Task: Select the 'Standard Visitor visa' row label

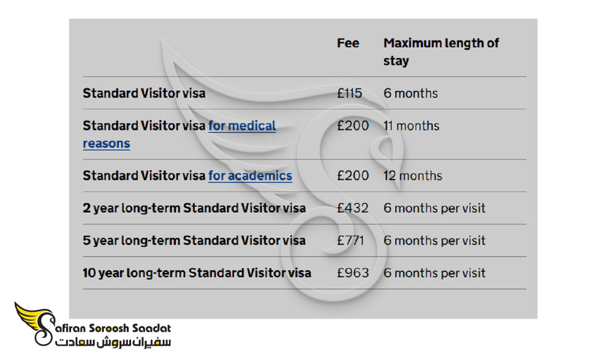Action: (144, 93)
